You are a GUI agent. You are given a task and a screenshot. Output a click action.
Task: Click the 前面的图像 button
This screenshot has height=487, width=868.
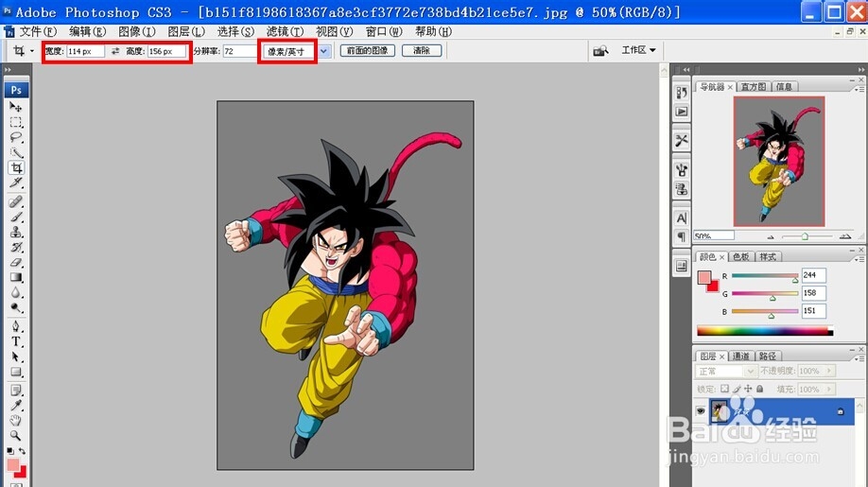[x=367, y=50]
